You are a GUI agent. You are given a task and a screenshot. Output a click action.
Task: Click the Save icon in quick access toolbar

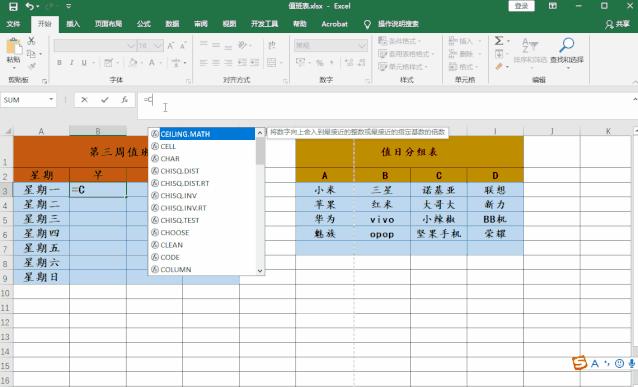point(13,6)
